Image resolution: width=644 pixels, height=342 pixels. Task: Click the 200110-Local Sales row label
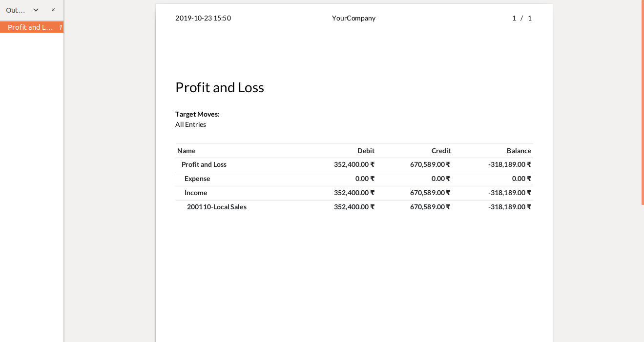coord(216,207)
